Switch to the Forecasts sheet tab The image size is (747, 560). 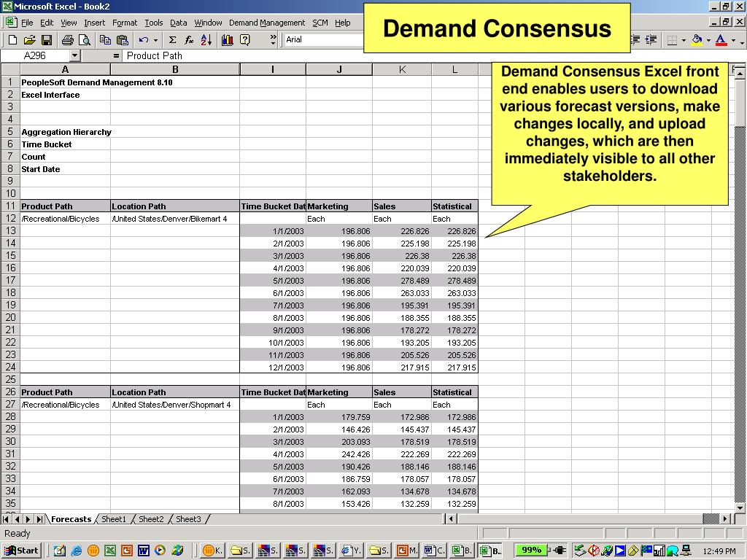pos(71,519)
